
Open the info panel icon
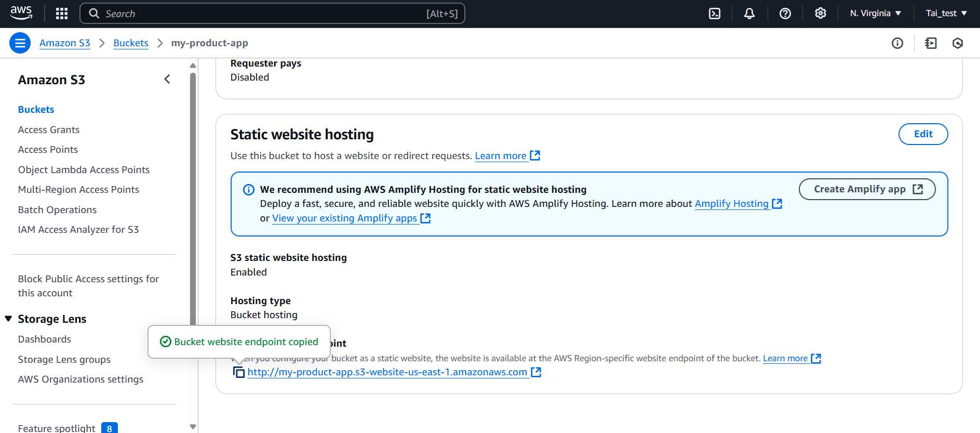[x=897, y=43]
